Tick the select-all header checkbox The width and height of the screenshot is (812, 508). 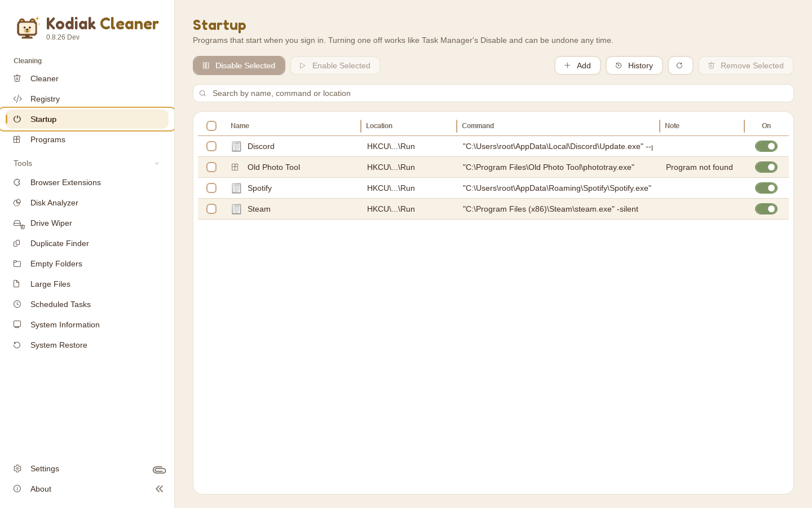[211, 126]
